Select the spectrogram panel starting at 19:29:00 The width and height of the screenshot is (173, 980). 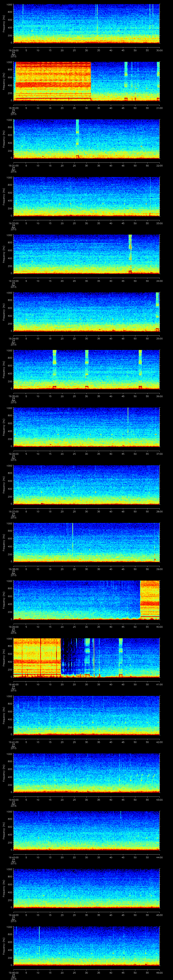[86, 24]
